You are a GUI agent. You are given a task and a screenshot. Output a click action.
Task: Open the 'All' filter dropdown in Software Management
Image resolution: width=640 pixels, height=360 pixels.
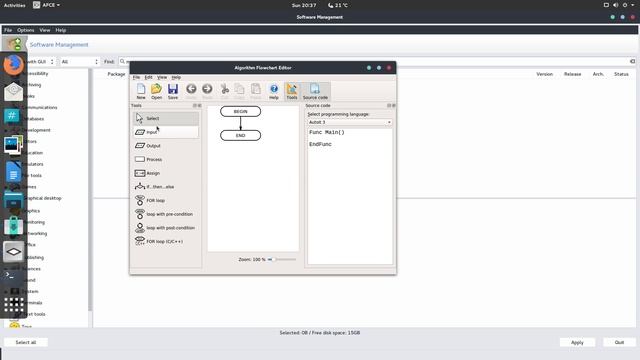pyautogui.click(x=80, y=62)
